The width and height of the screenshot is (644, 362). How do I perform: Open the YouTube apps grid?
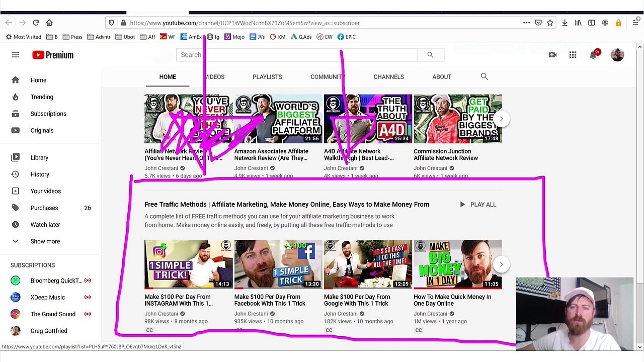573,55
